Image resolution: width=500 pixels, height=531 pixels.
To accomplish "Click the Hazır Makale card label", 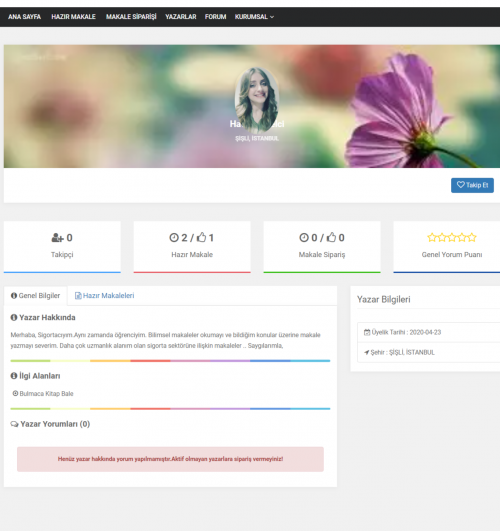I will (192, 255).
